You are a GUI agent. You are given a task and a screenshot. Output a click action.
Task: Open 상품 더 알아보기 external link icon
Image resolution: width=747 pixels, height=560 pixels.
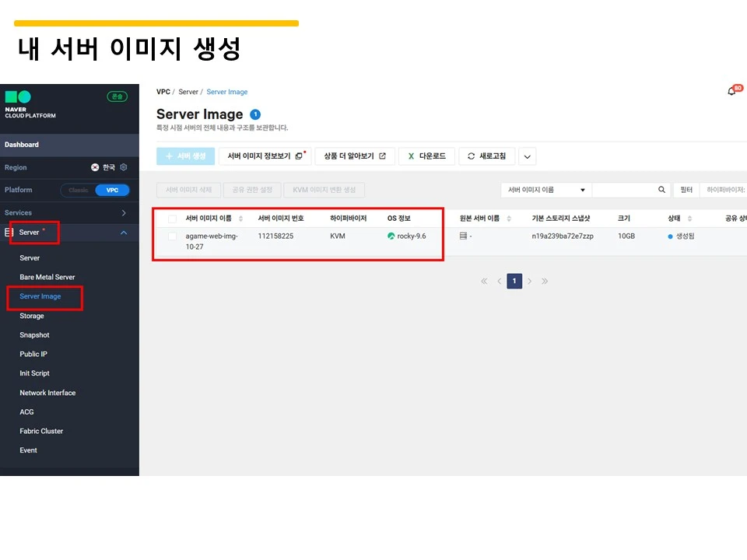(381, 156)
